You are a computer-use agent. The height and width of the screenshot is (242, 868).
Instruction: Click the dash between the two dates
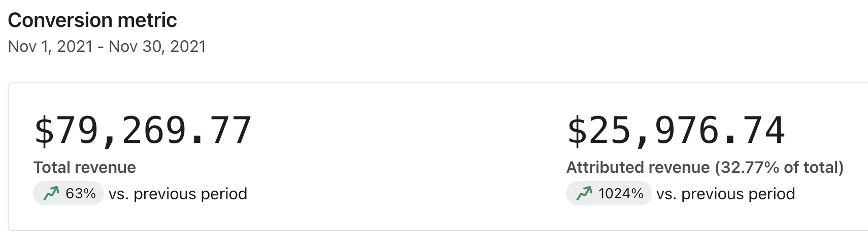pyautogui.click(x=101, y=47)
